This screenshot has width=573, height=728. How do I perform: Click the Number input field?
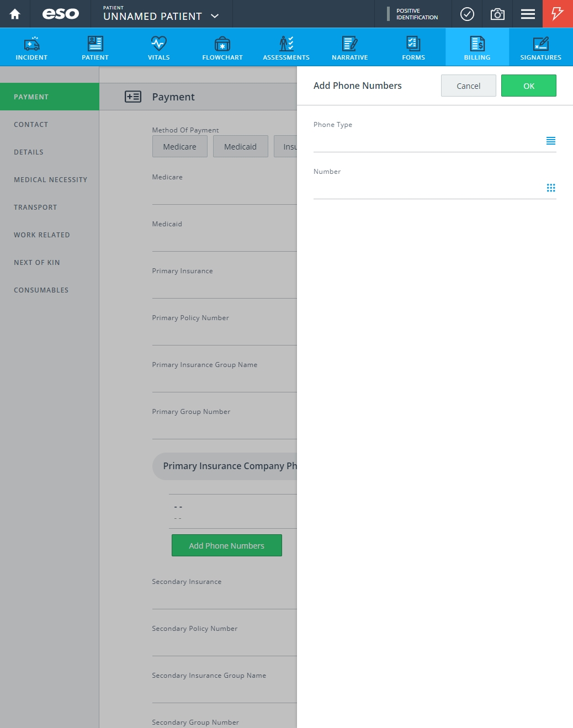point(428,188)
